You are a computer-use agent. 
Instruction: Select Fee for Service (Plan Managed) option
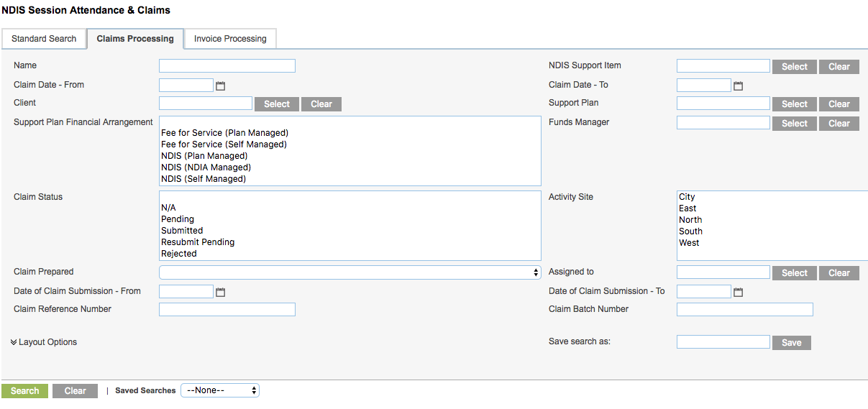pos(350,133)
